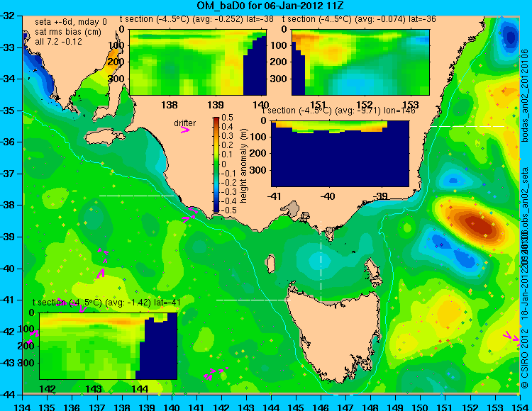
Task: Open the lon=146 temperature section inset
Action: click(x=340, y=154)
